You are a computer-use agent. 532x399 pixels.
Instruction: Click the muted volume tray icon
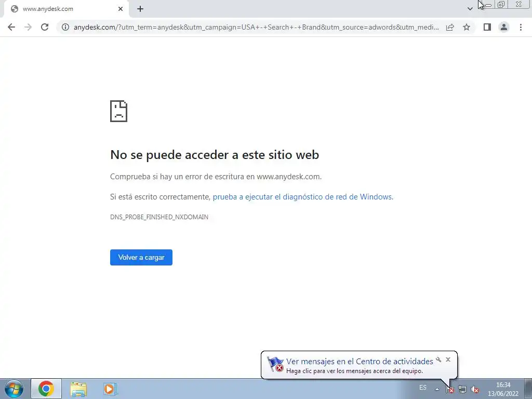click(475, 390)
